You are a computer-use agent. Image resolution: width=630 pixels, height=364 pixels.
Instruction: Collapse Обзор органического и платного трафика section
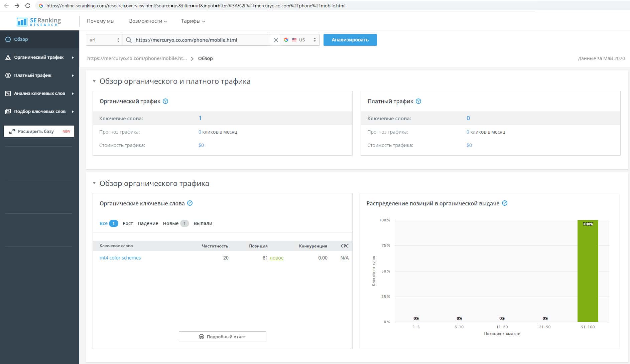coord(94,81)
